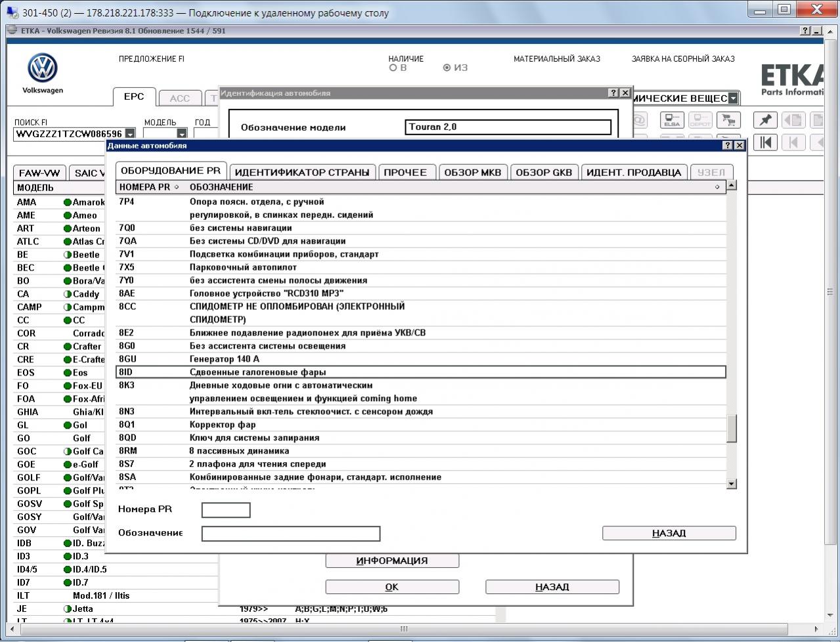Switch to ИДЕНТИФИКАТОР СТРАНЫ tab
This screenshot has height=642, width=840.
point(302,172)
